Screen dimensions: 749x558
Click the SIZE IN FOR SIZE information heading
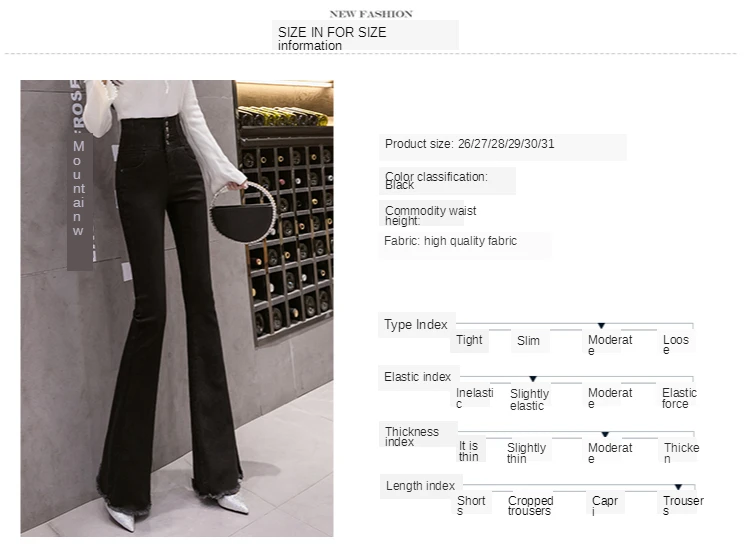pyautogui.click(x=332, y=38)
